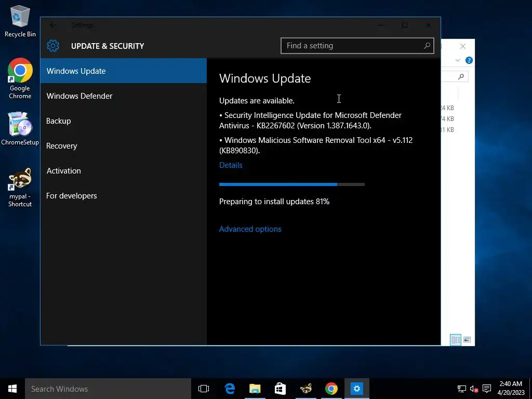Viewport: 532px width, 399px height.
Task: Click the Details link
Action: pos(231,165)
